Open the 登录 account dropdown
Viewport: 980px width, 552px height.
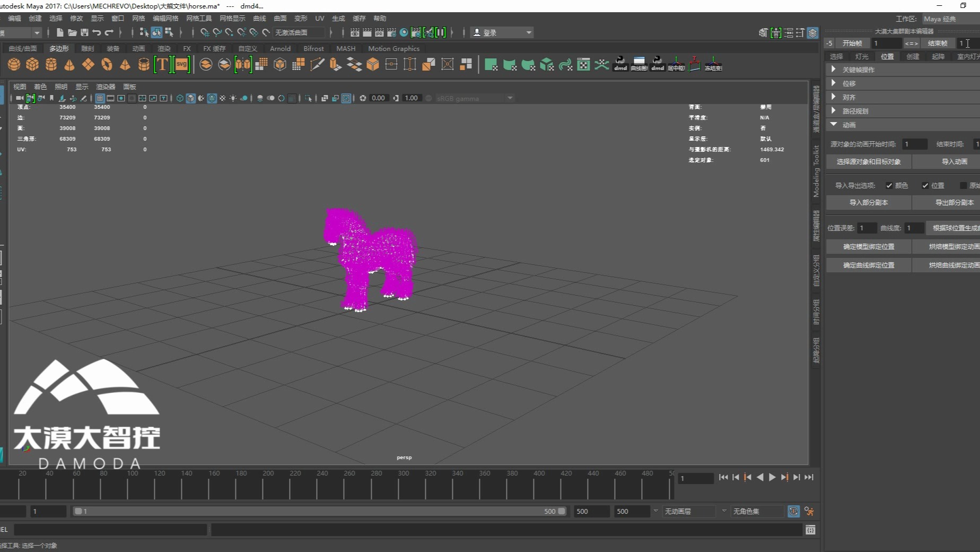tap(502, 32)
